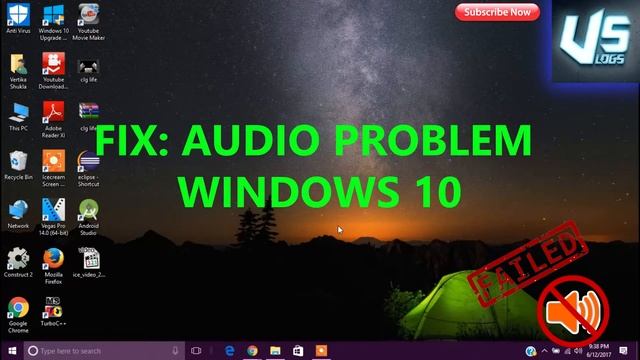Open File Explorer from taskbar
Screen dimensions: 640x360
tap(276, 351)
